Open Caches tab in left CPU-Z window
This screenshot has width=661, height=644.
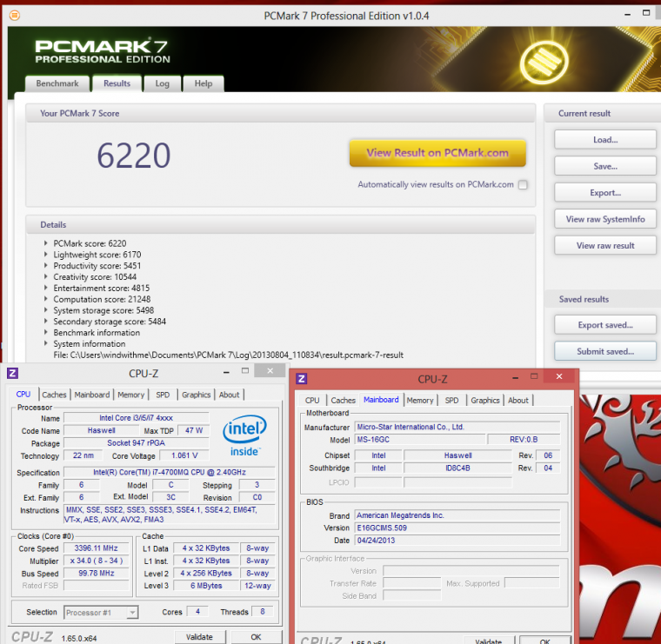(55, 395)
